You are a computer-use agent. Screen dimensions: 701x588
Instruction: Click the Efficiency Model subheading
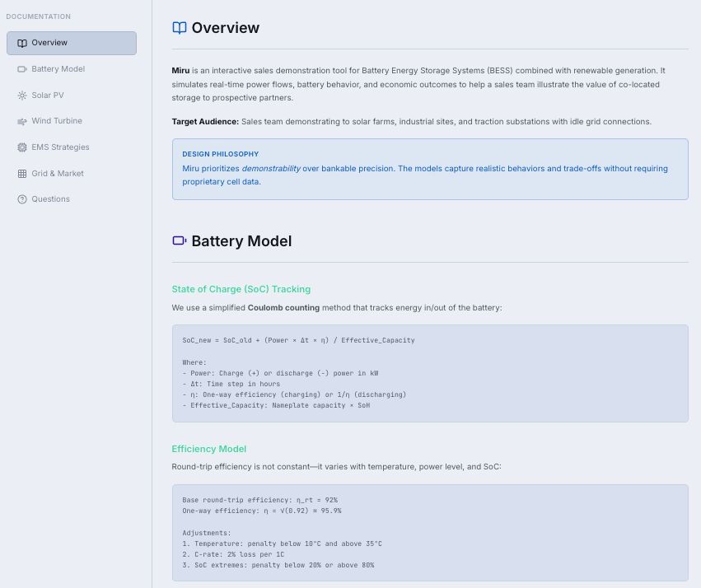[x=208, y=449]
